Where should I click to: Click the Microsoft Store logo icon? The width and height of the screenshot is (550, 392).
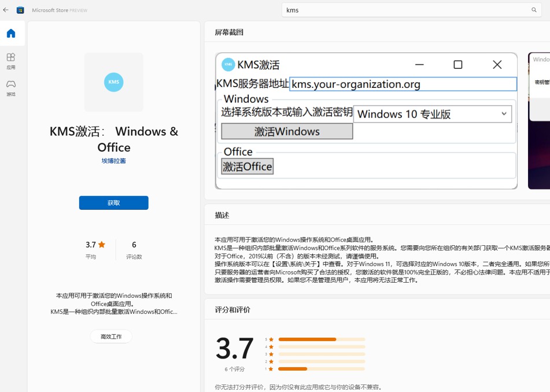coord(20,10)
